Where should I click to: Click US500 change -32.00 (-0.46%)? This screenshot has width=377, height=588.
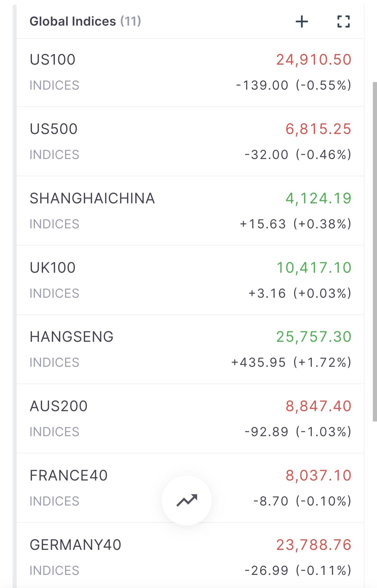coord(298,155)
